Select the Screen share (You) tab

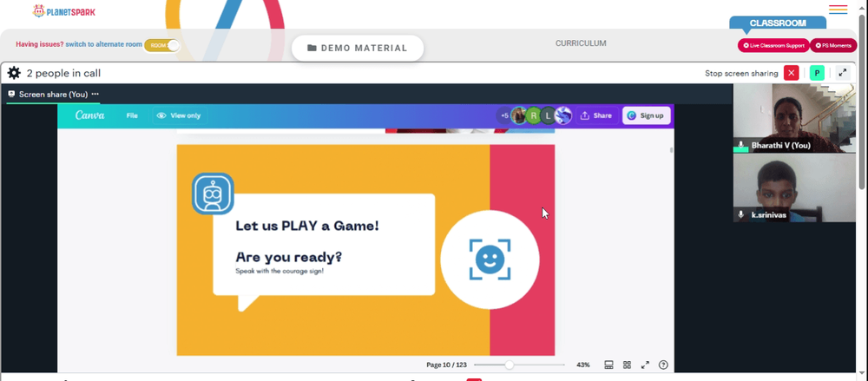click(x=53, y=94)
